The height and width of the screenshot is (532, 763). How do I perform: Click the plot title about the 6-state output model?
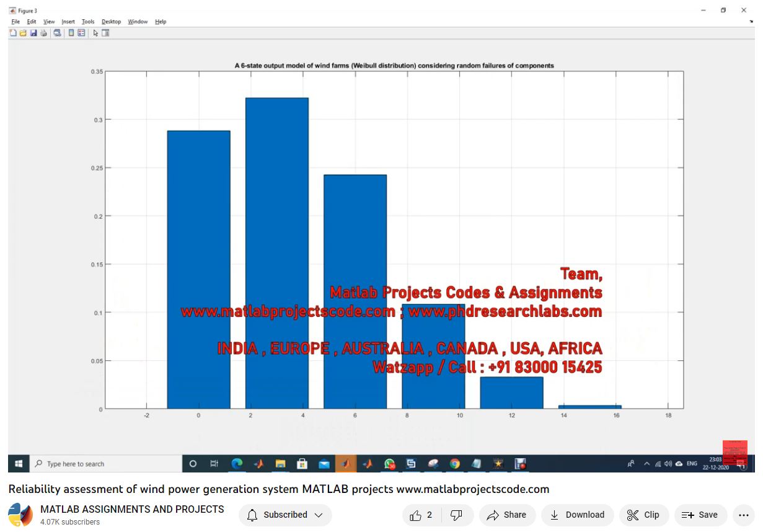[394, 65]
